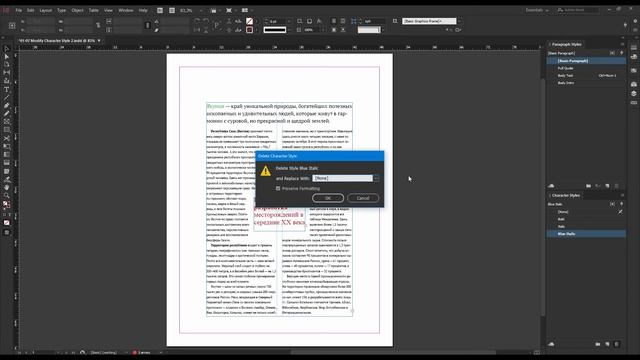This screenshot has height=360, width=640.
Task: Select the Body Intro paragraph style
Action: pyautogui.click(x=586, y=83)
